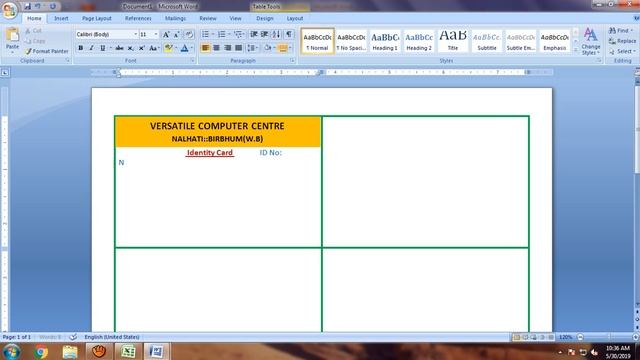Apply numbered list

pyautogui.click(x=222, y=34)
